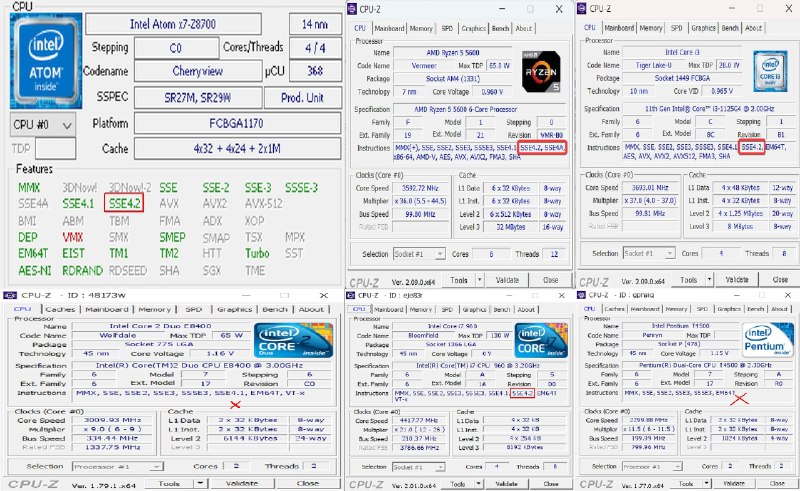Click the Ryzen 5 processor logo
The image size is (800, 491).
point(541,71)
